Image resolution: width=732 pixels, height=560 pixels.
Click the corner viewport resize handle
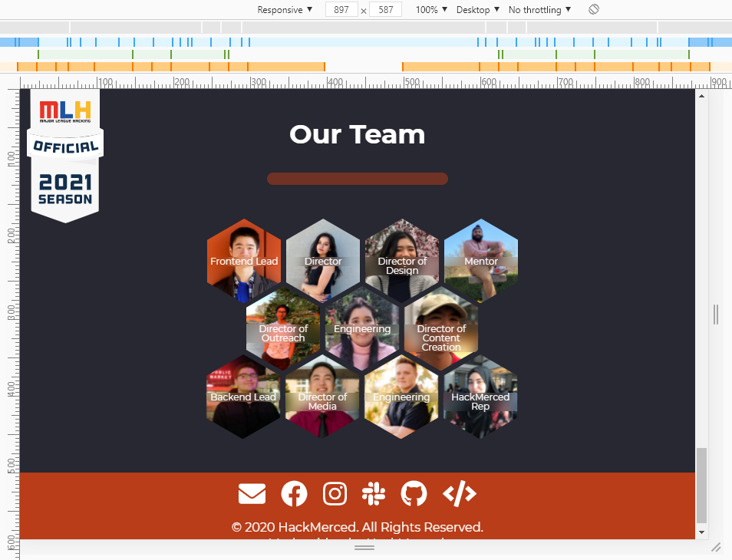pos(716,548)
